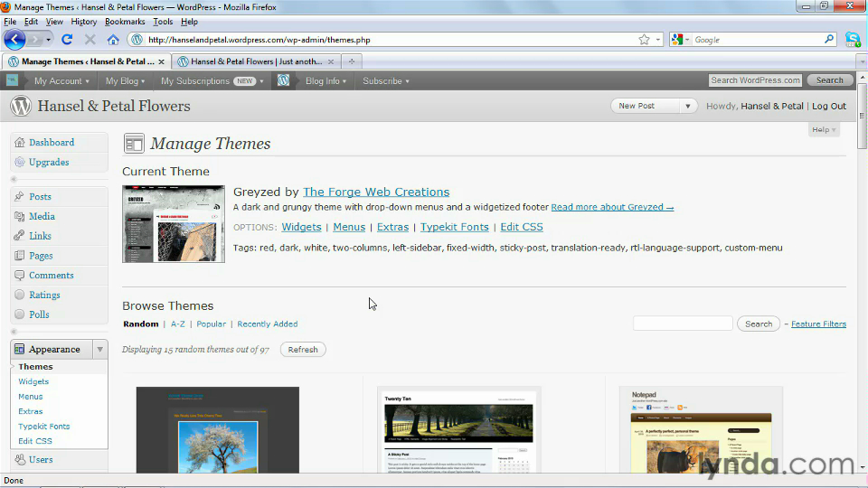The height and width of the screenshot is (488, 868).
Task: Click the stop loading X icon
Action: pyautogui.click(x=90, y=39)
